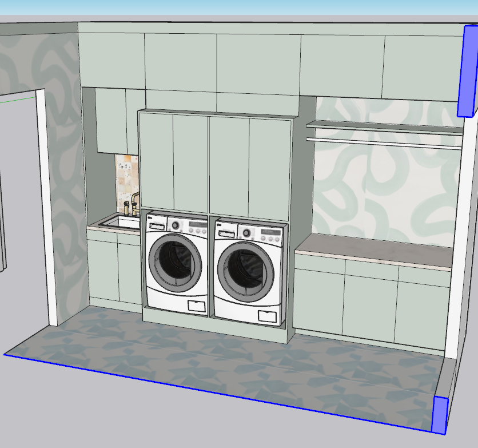This screenshot has width=478, height=448.
Task: Select the base cabinet door under the sink
Action: 103,269
